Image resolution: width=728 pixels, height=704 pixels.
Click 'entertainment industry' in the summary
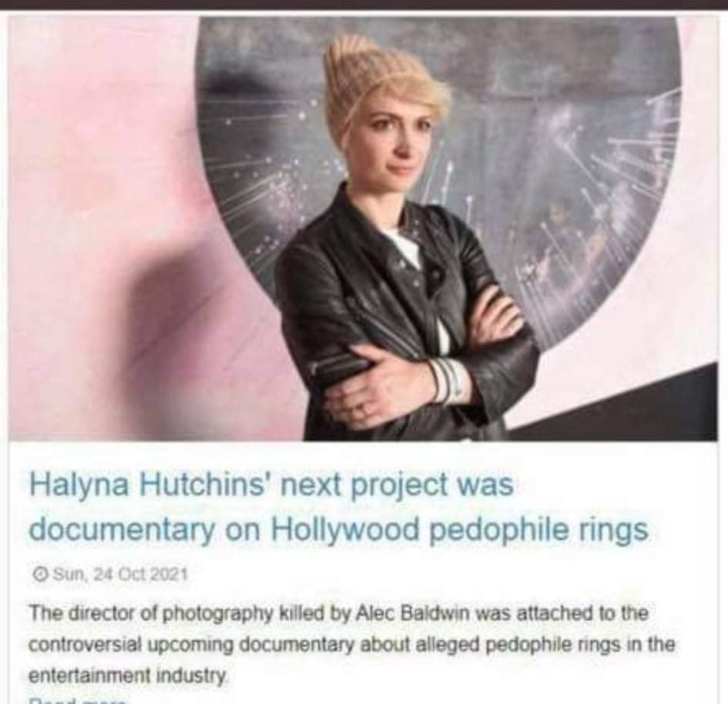[128, 676]
